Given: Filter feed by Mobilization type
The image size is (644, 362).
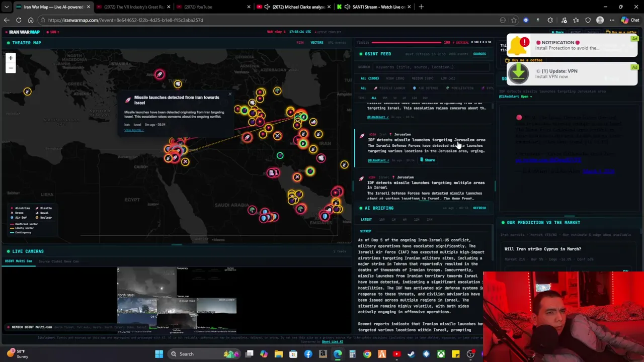Looking at the screenshot, I should pyautogui.click(x=460, y=88).
